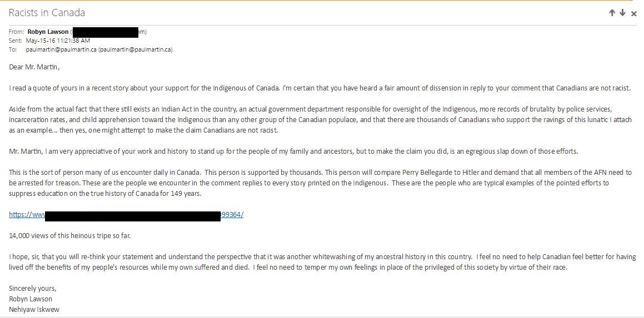Click the signature line 'Nehiyaw Iskwew'
Viewport: 644px width, 318px height.
point(34,309)
